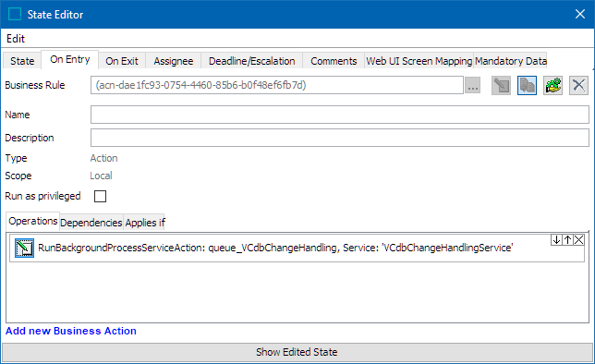Viewport: 595px width, 364px height.
Task: Click the green business rule wizard icon
Action: (552, 85)
